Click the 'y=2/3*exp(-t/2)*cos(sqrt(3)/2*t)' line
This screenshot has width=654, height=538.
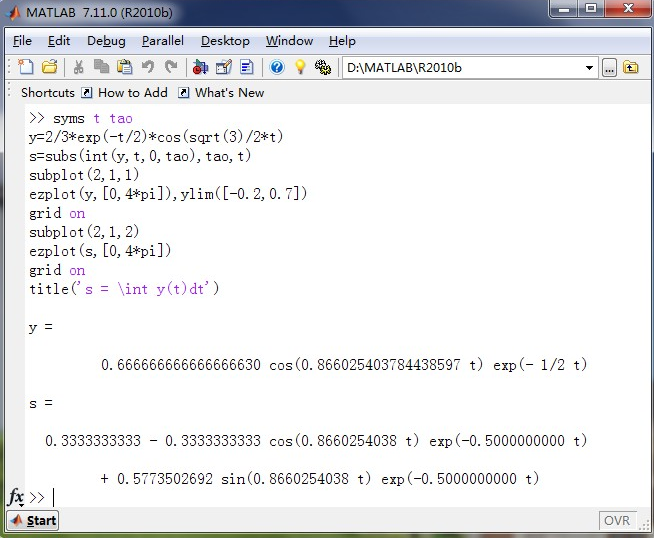[156, 137]
